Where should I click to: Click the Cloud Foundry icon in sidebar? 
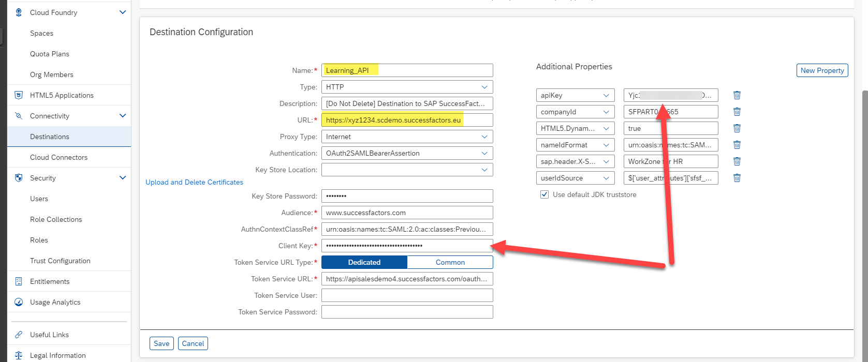19,12
